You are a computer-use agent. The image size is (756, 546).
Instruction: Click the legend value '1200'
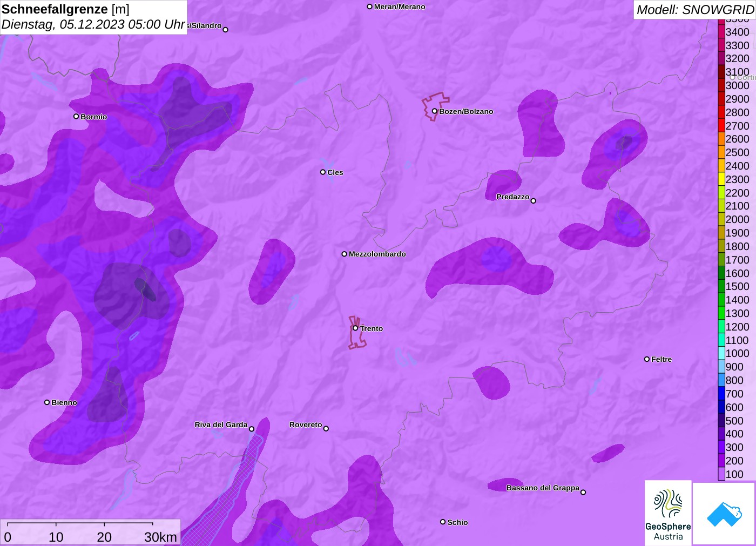point(737,327)
